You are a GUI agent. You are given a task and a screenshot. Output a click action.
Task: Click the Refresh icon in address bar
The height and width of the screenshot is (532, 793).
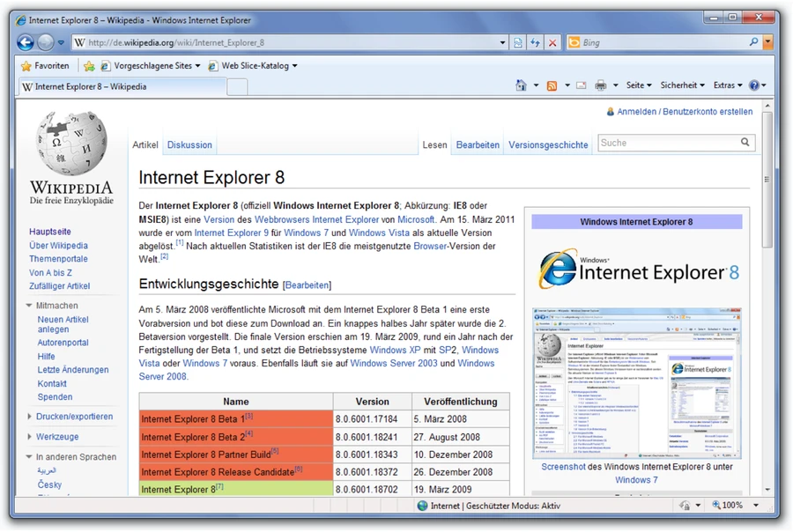(x=535, y=43)
